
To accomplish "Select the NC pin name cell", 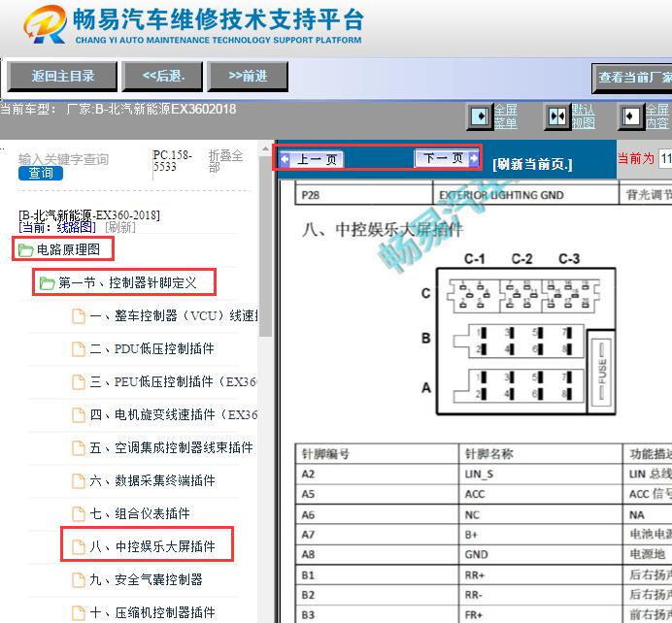I will [x=541, y=514].
